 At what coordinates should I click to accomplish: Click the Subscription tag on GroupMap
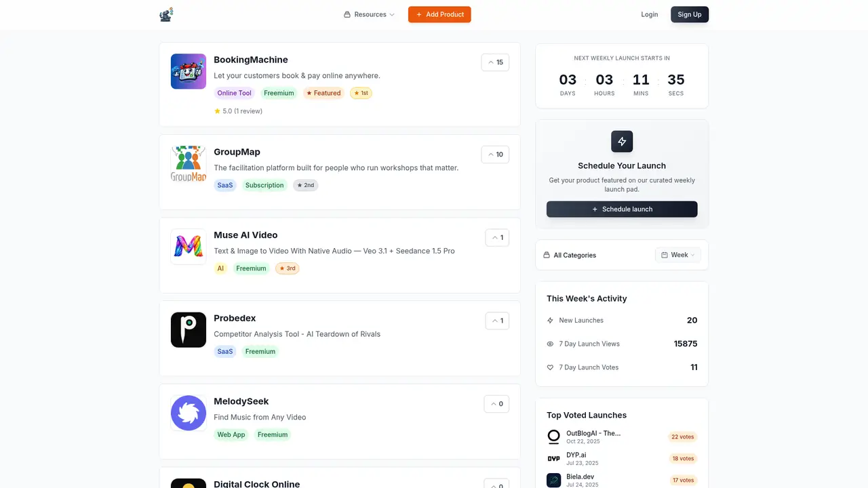coord(264,185)
